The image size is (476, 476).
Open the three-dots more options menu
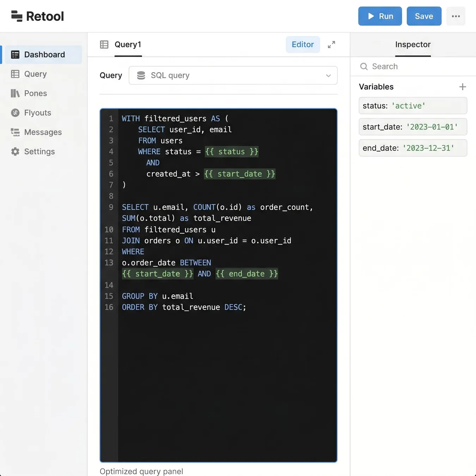456,16
